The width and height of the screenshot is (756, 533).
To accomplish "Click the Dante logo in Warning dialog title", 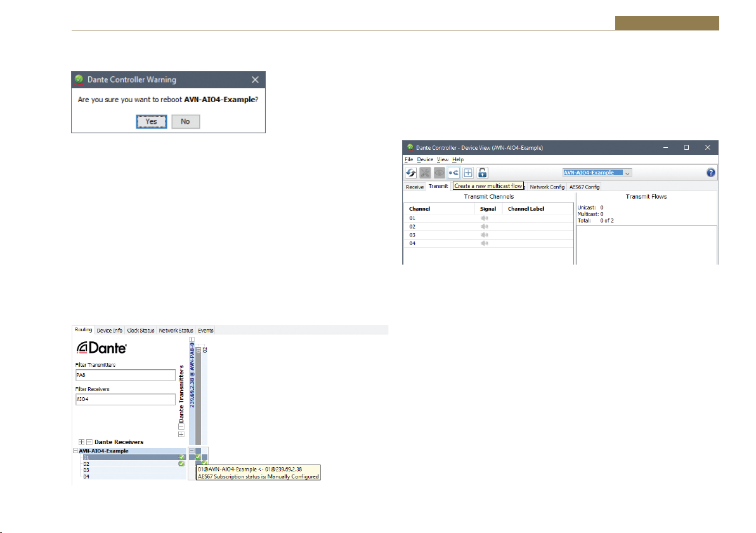I will tap(79, 79).
